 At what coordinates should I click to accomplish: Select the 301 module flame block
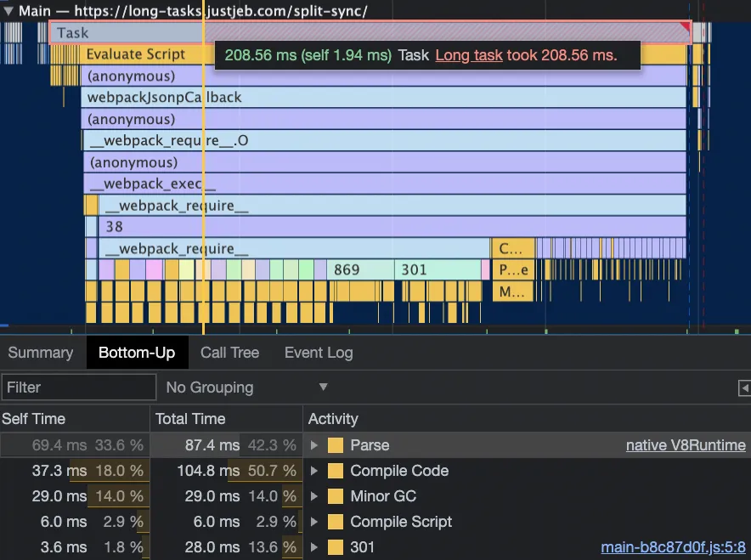(438, 269)
